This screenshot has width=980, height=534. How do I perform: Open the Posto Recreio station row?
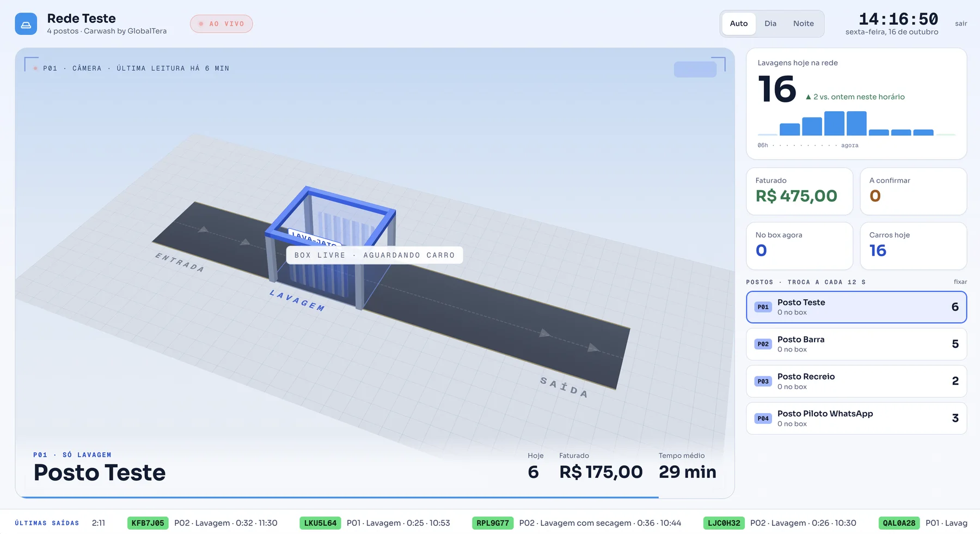click(x=856, y=381)
